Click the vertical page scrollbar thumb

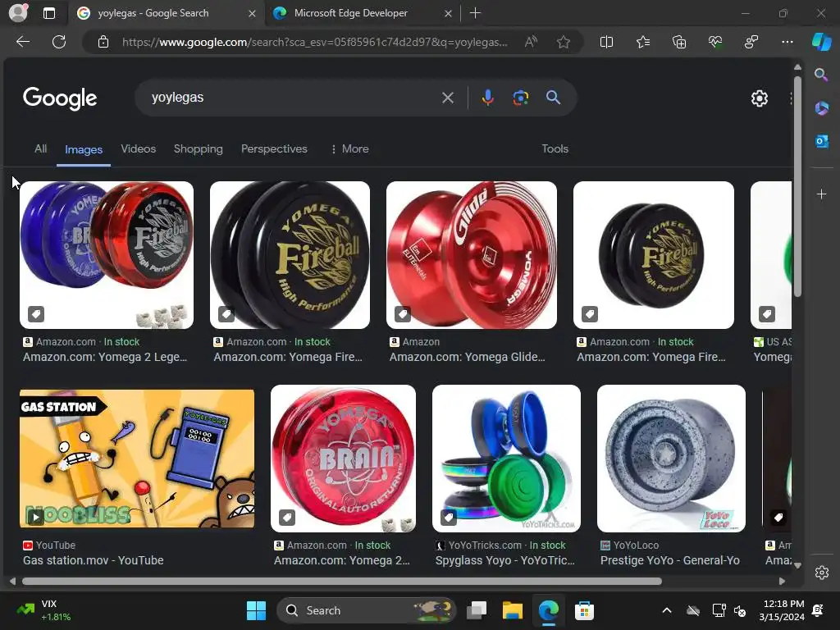(797, 186)
